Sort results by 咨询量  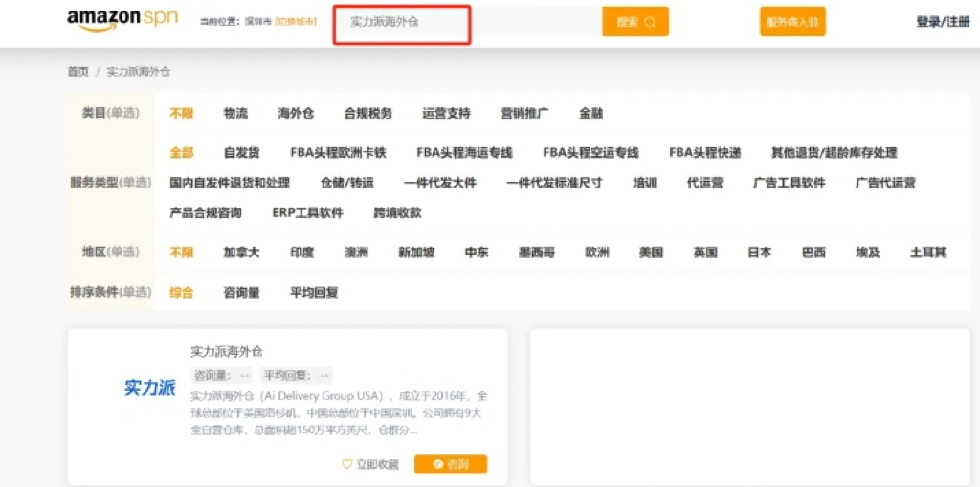pos(242,292)
